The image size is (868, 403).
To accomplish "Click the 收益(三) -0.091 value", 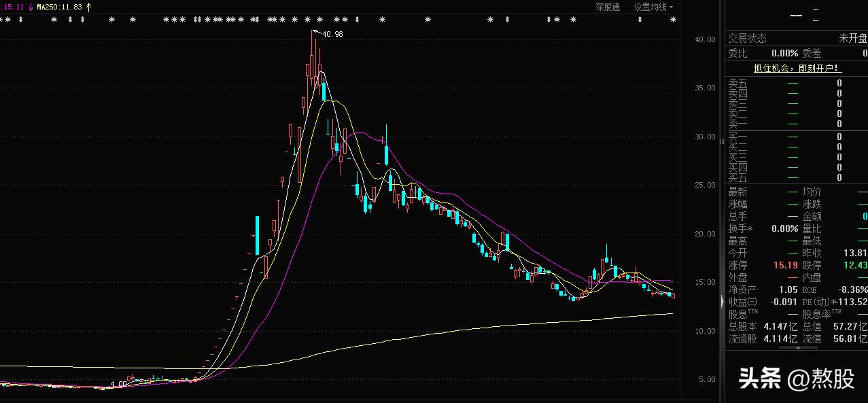I will 784,302.
